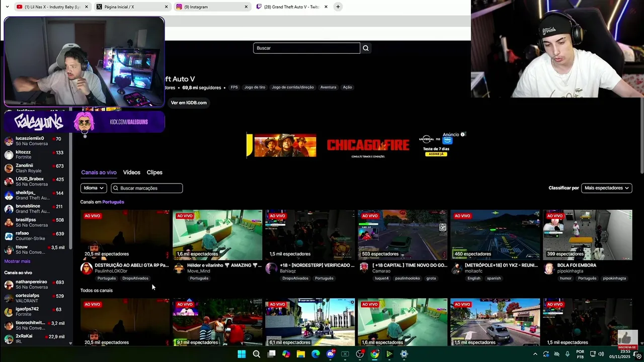The image size is (644, 362).
Task: Click the Aventura category tag
Action: point(328,87)
